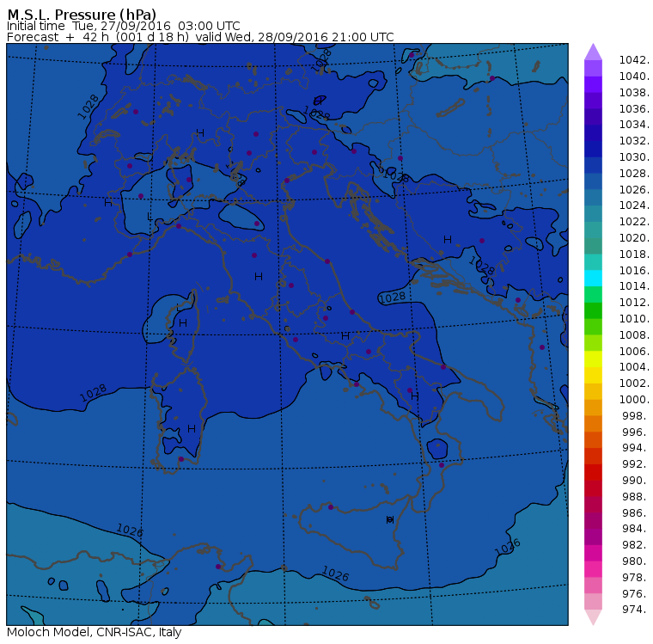Click the legend value '1034.'
The height and width of the screenshot is (644, 653).
tap(634, 125)
